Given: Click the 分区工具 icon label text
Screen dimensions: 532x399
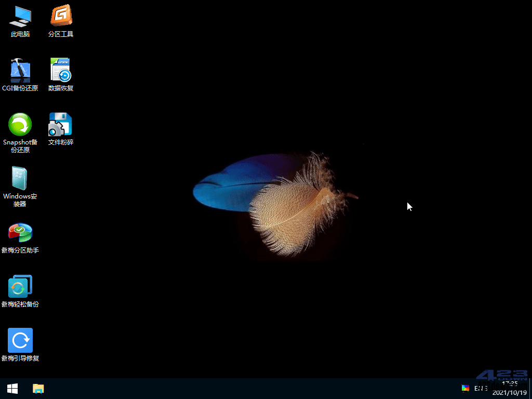Looking at the screenshot, I should pyautogui.click(x=61, y=34).
